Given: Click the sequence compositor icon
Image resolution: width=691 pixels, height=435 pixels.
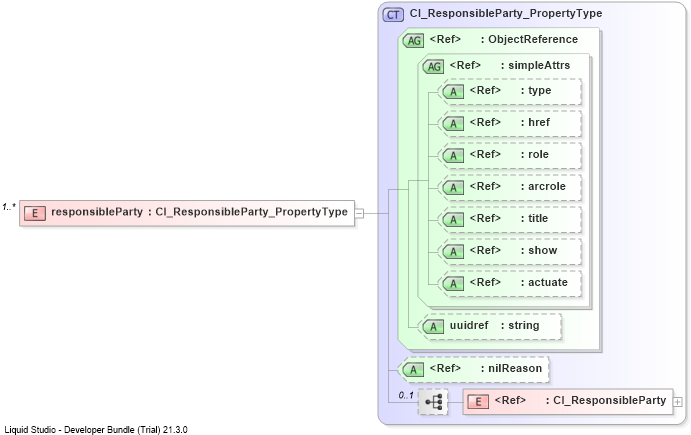Looking at the screenshot, I should coord(433,402).
